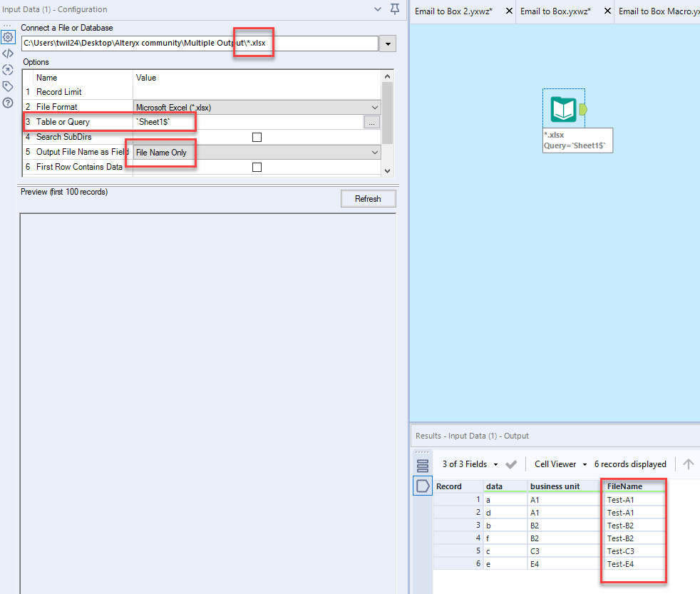Select the FileName column header
Screen dimensions: 700x594
[634, 486]
